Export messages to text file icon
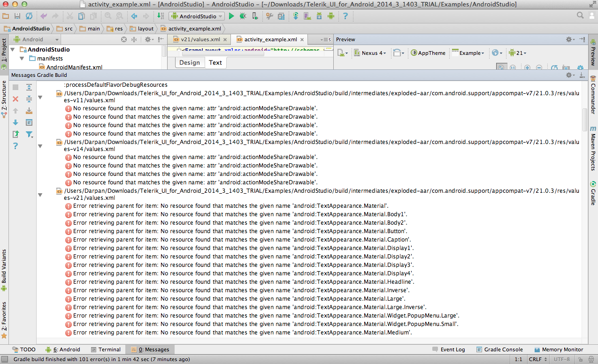Screen dimensions: 598x364 tap(15, 134)
